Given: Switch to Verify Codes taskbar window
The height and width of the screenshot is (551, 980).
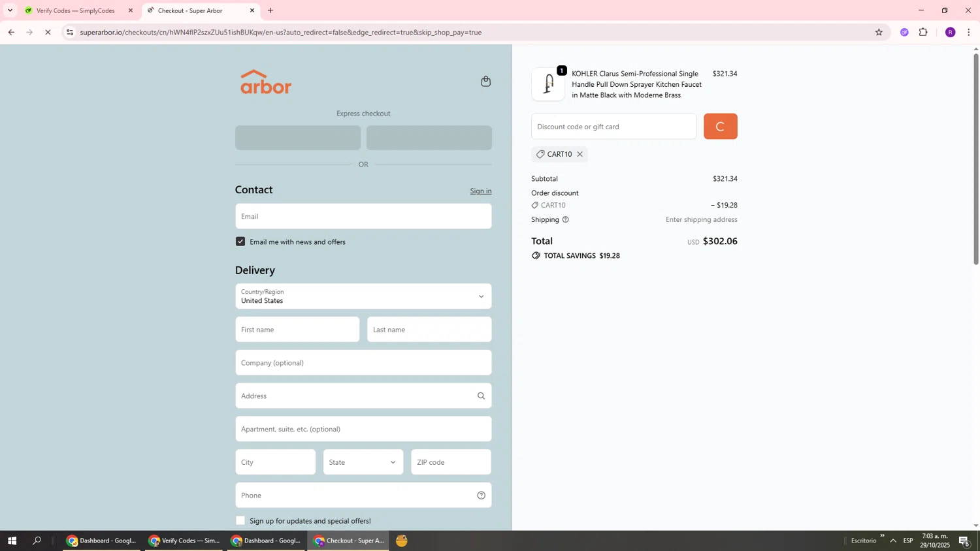Looking at the screenshot, I should tap(184, 541).
